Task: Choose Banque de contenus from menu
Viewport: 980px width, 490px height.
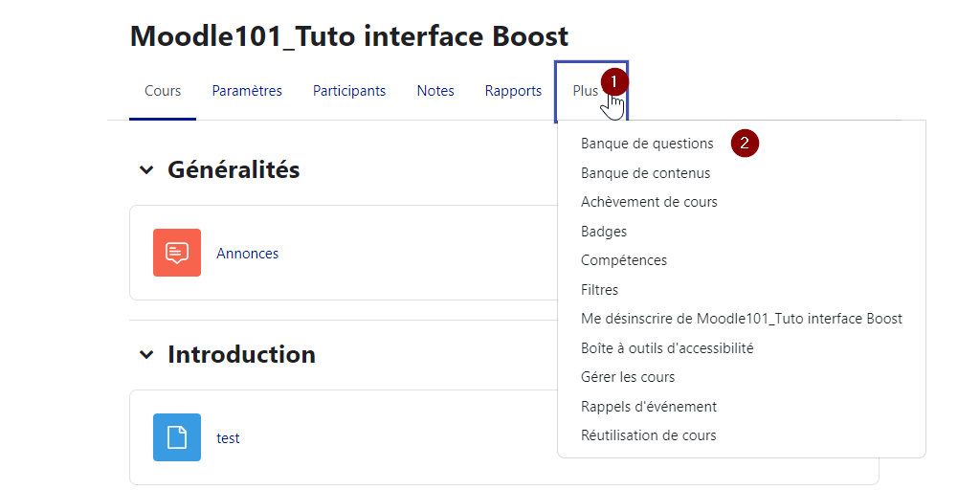Action: (x=645, y=173)
